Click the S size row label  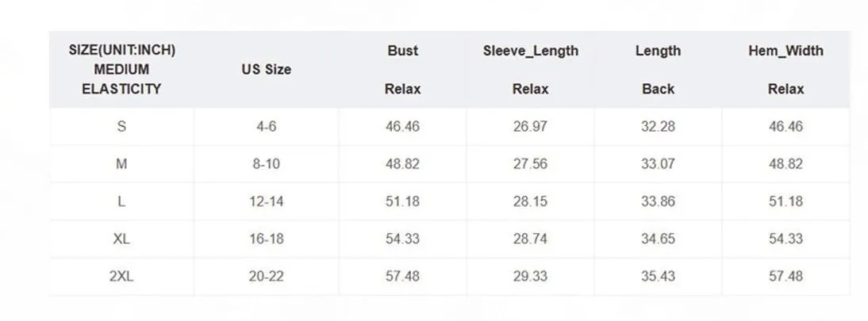click(x=121, y=126)
